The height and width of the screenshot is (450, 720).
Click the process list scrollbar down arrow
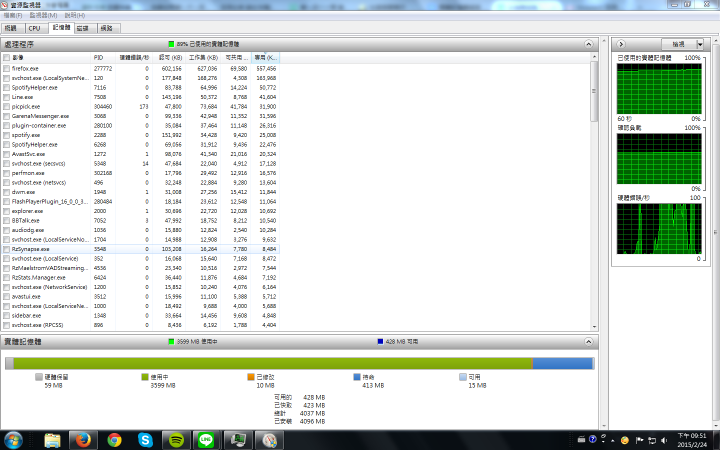pyautogui.click(x=594, y=326)
